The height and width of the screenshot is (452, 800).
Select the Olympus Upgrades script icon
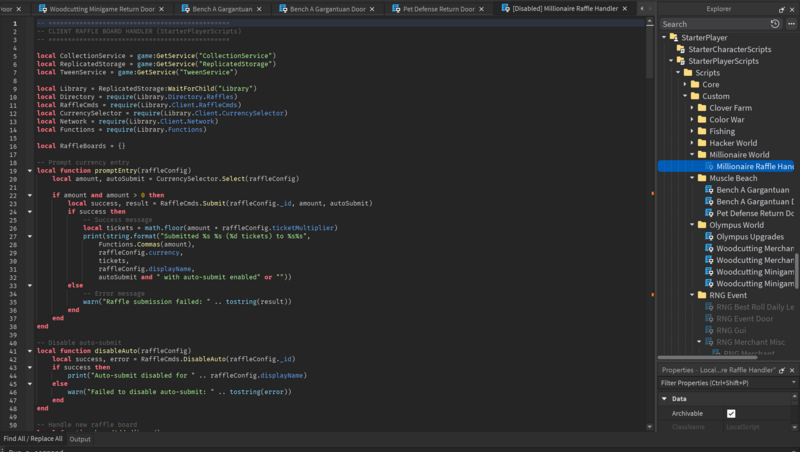click(x=707, y=237)
